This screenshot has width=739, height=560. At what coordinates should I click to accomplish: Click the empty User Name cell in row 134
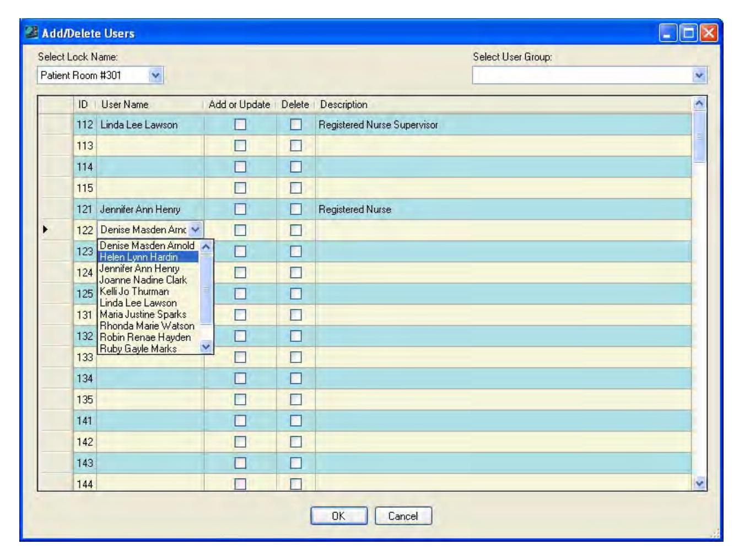coord(150,378)
